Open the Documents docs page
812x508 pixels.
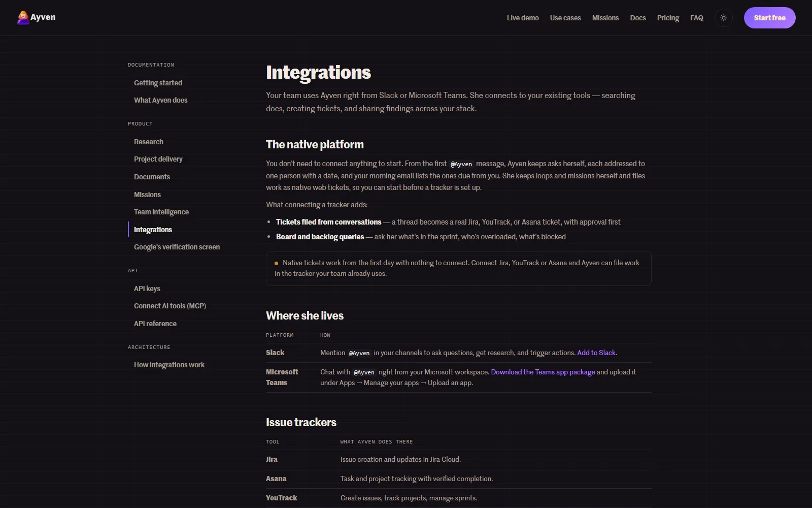(x=152, y=177)
